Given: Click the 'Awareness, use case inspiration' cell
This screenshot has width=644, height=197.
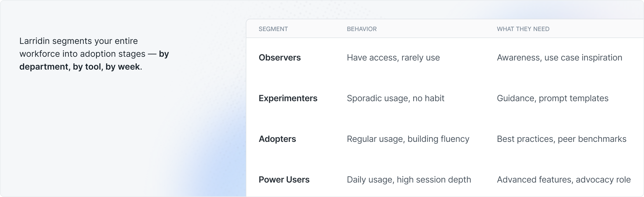Looking at the screenshot, I should point(559,58).
